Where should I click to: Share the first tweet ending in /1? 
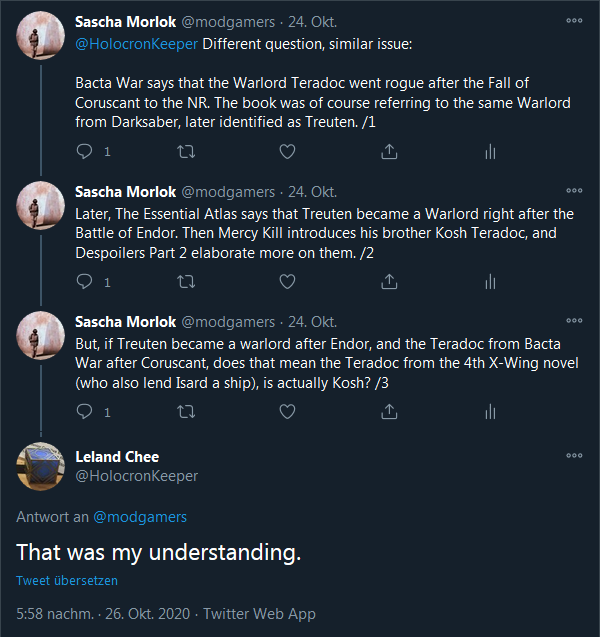tap(389, 151)
